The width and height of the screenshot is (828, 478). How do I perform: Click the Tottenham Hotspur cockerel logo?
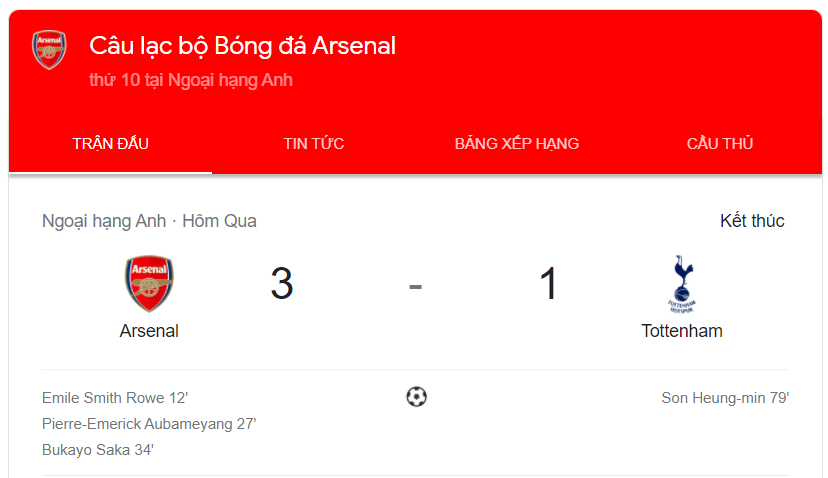coord(682,284)
